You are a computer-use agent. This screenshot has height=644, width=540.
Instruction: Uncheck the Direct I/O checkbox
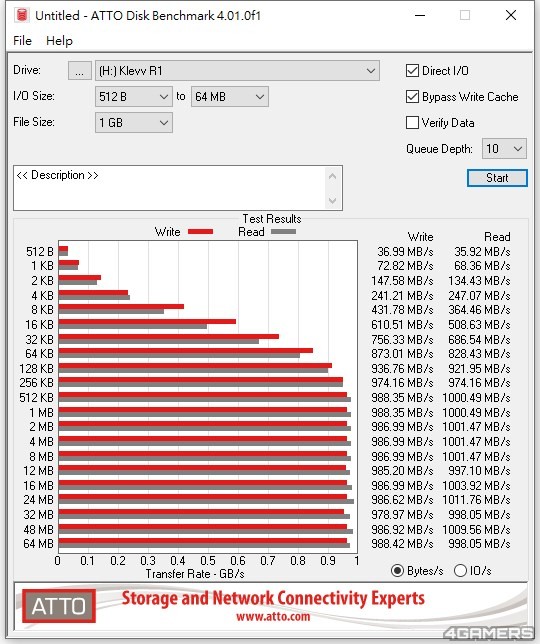pyautogui.click(x=412, y=71)
